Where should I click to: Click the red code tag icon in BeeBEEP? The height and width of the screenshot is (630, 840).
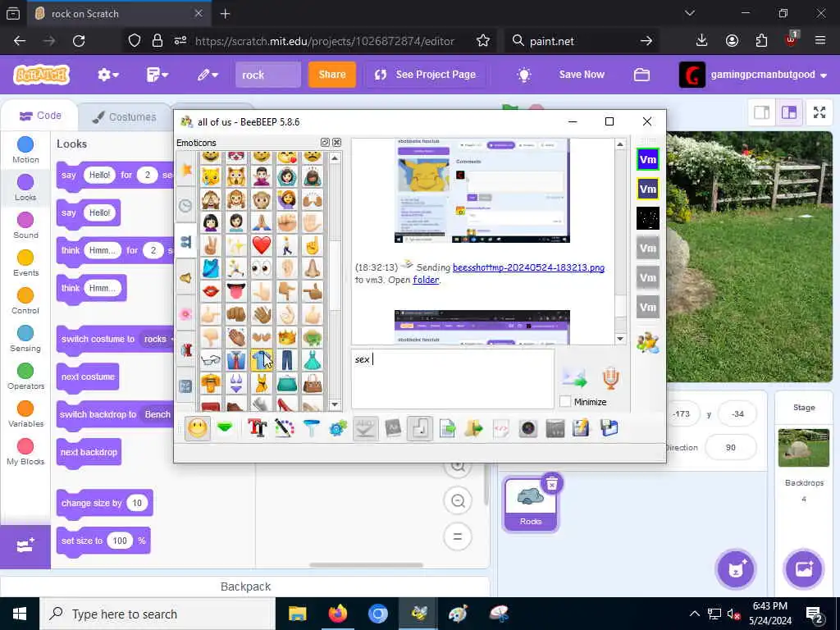(x=501, y=428)
